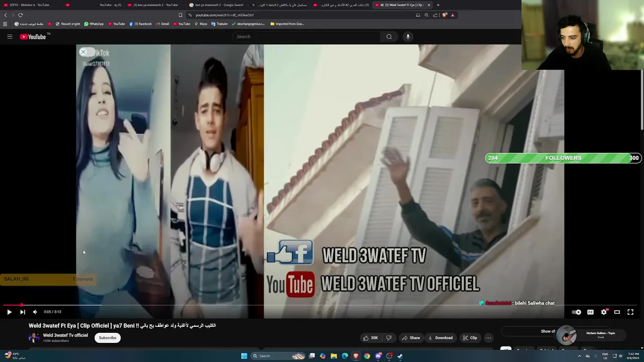
Task: Open the apps grid icon in bookmarks bar
Action: [x=5, y=24]
